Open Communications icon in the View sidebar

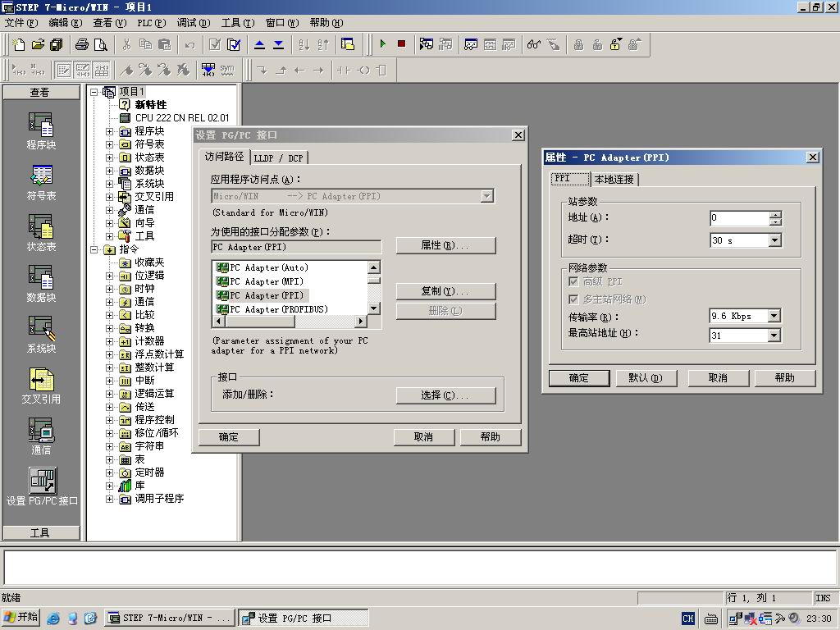[x=41, y=436]
